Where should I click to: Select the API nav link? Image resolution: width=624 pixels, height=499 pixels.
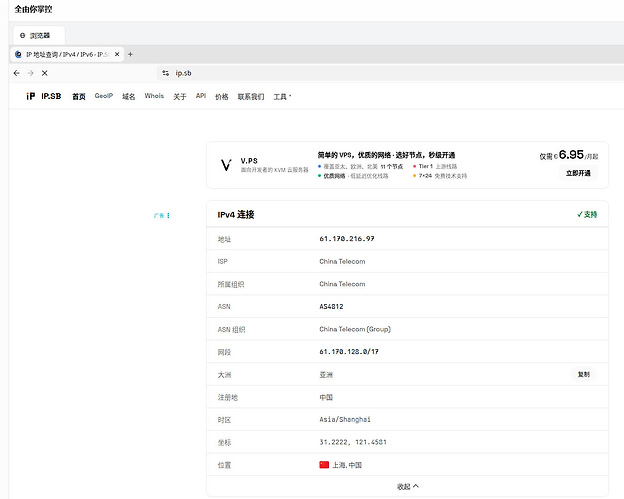[201, 96]
